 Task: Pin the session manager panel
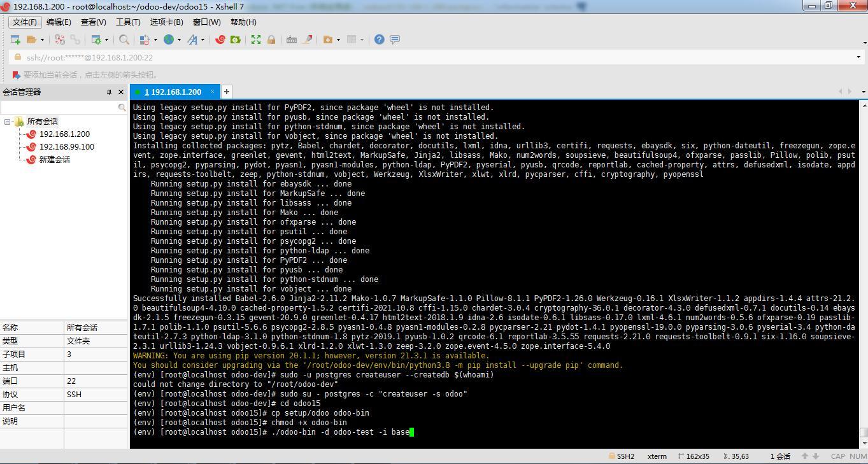tap(109, 92)
